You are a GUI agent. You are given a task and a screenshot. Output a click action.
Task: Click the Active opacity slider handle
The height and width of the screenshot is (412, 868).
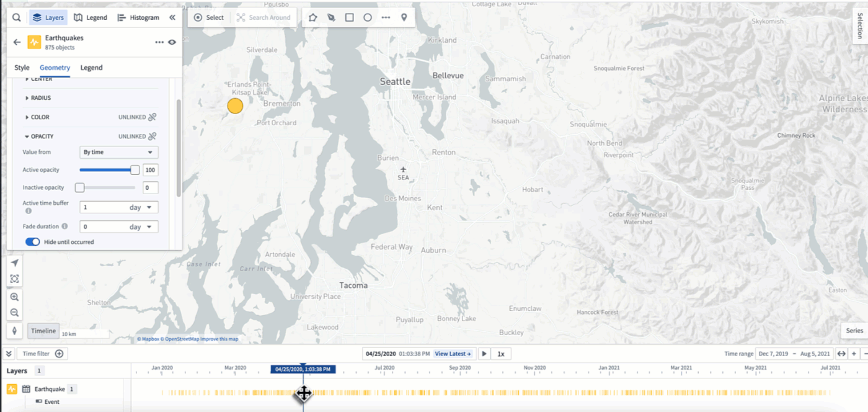click(x=135, y=170)
